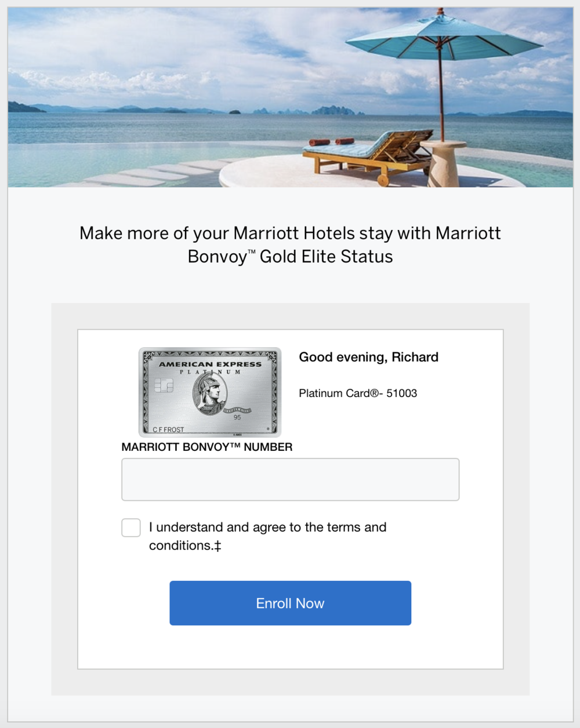
Task: Click the centurion portrait on the card
Action: pyautogui.click(x=211, y=393)
